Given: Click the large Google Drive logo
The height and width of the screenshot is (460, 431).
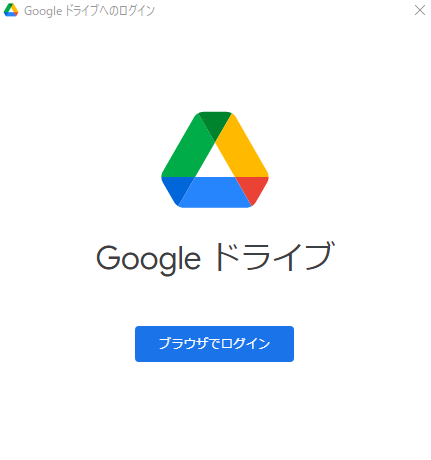Looking at the screenshot, I should coord(215,160).
